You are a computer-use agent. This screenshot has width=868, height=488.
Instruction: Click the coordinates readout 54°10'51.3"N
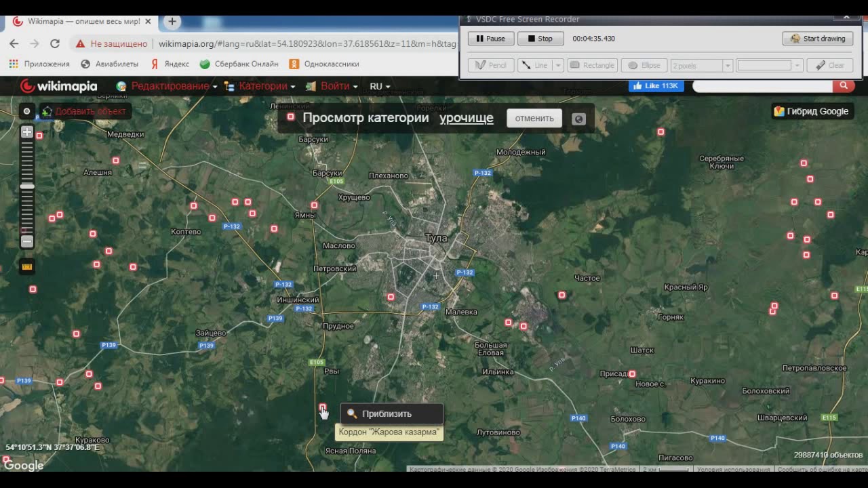[52, 447]
